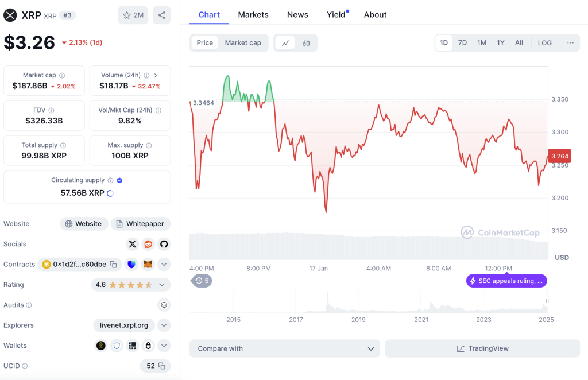Image resolution: width=588 pixels, height=380 pixels.
Task: Open the shield wallet icon in Wallets row
Action: coord(117,346)
